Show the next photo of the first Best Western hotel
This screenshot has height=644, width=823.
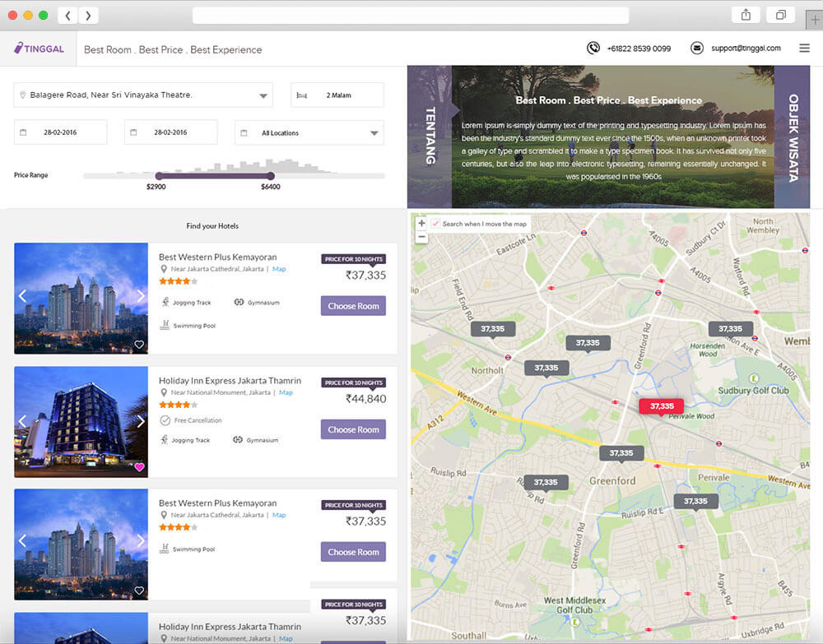click(141, 296)
